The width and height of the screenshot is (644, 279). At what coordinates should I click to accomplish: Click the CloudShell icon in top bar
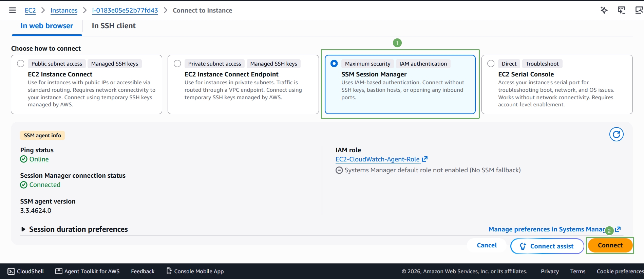tap(621, 10)
